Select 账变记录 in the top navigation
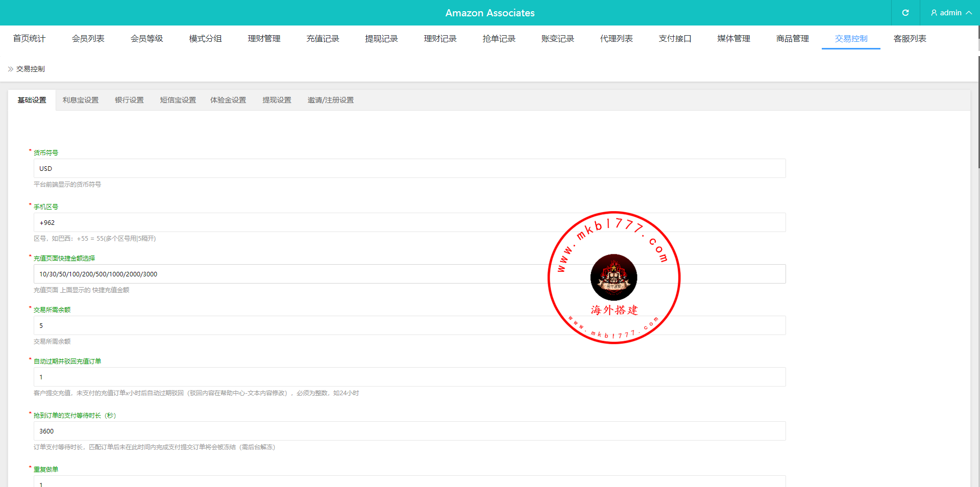The height and width of the screenshot is (487, 980). click(x=557, y=38)
